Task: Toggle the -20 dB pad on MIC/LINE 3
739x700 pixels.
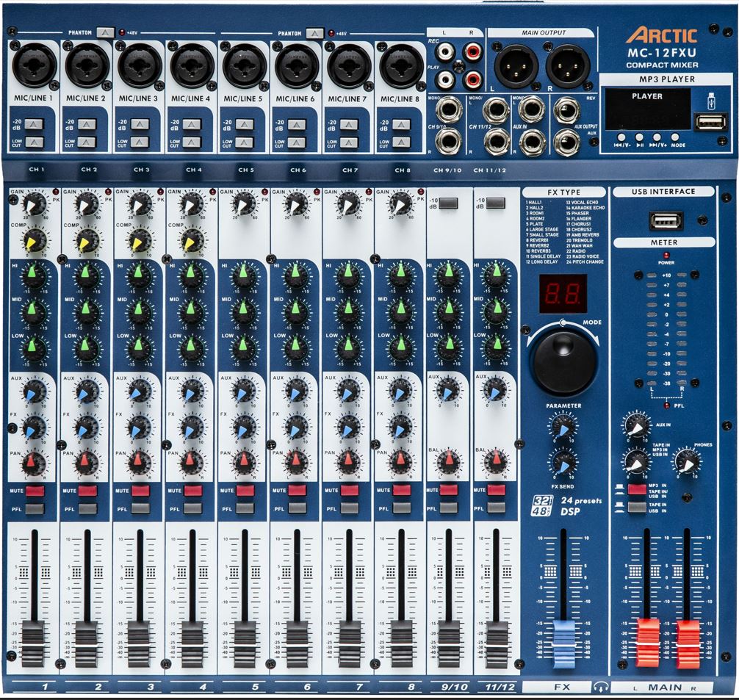Action: point(140,124)
